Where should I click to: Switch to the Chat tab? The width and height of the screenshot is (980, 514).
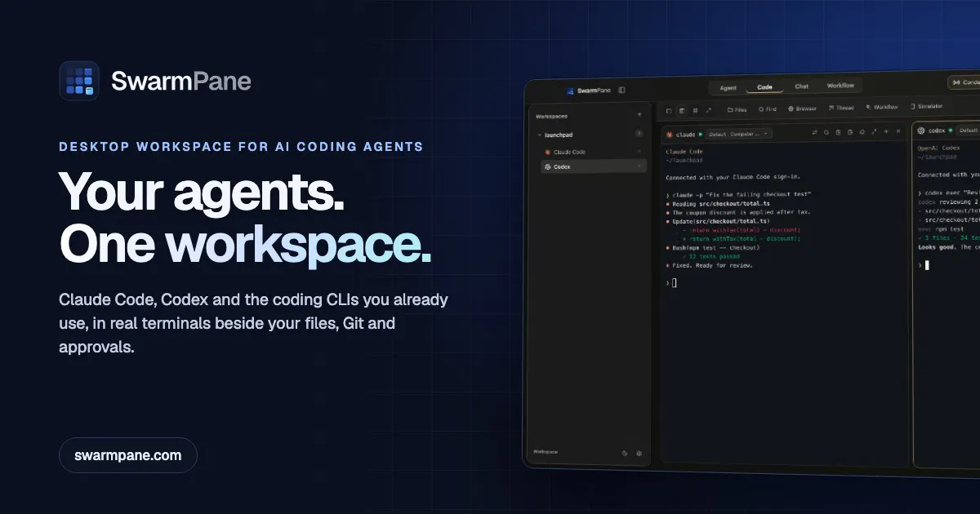tap(802, 86)
